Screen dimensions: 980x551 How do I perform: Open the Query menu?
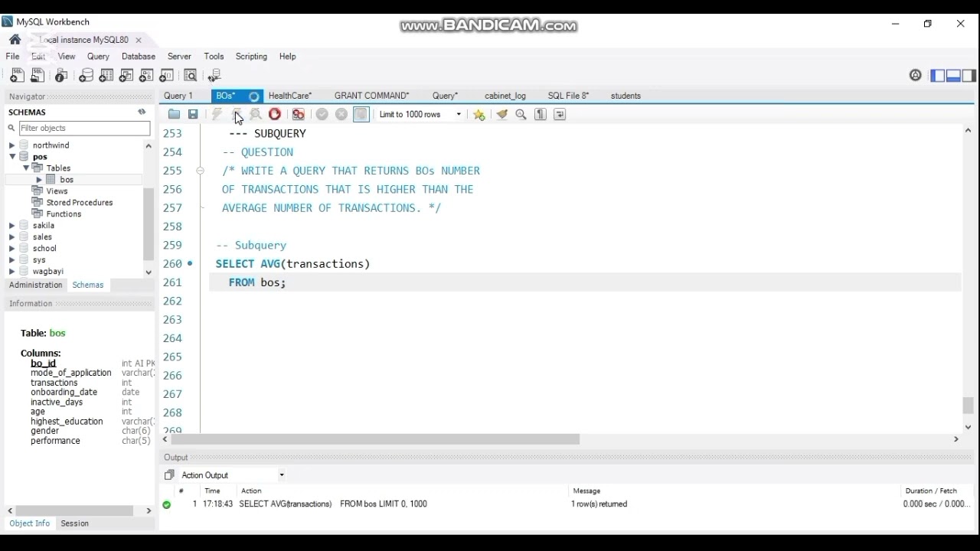98,57
